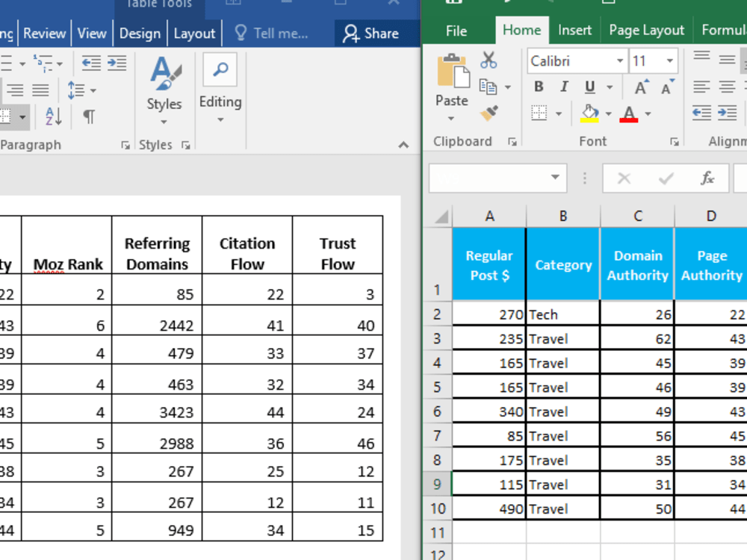Open Styles pane dialog launcher in Word

[x=185, y=146]
